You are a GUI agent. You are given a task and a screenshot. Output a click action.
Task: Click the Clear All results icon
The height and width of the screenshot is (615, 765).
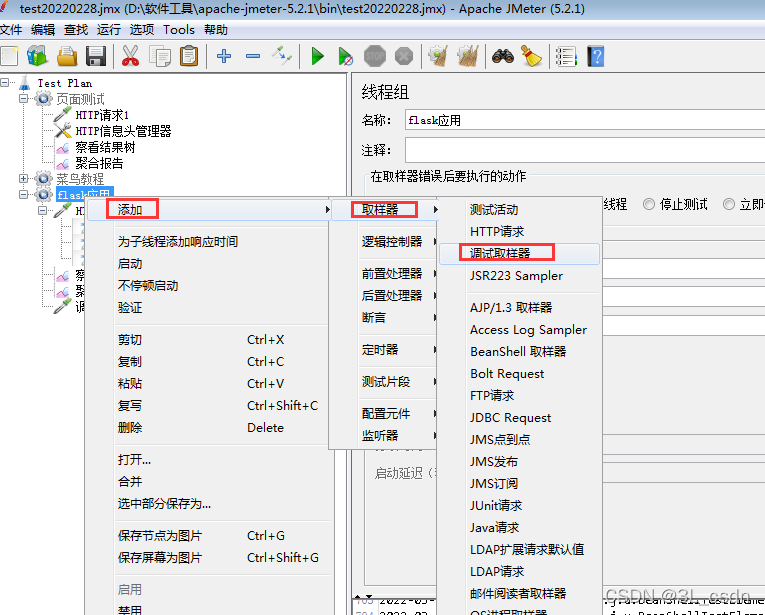pos(467,56)
